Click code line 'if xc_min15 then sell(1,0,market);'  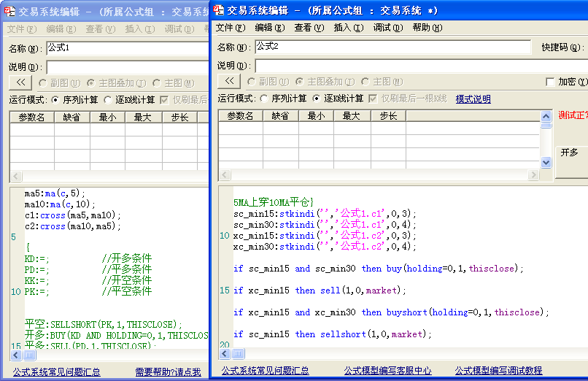pos(320,290)
